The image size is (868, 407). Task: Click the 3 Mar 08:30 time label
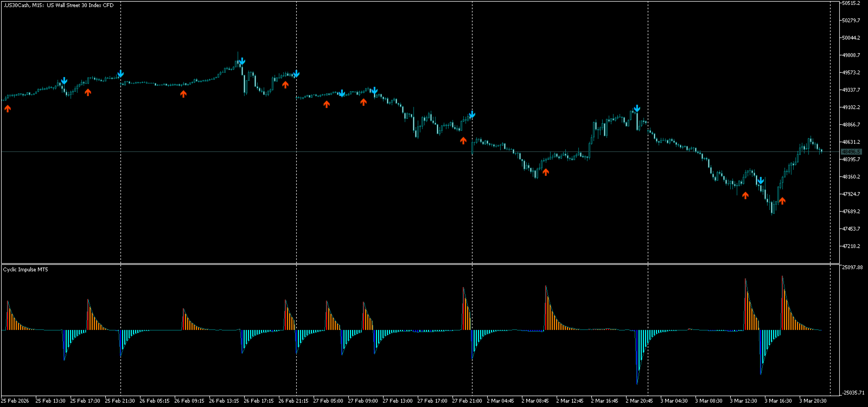pos(709,401)
